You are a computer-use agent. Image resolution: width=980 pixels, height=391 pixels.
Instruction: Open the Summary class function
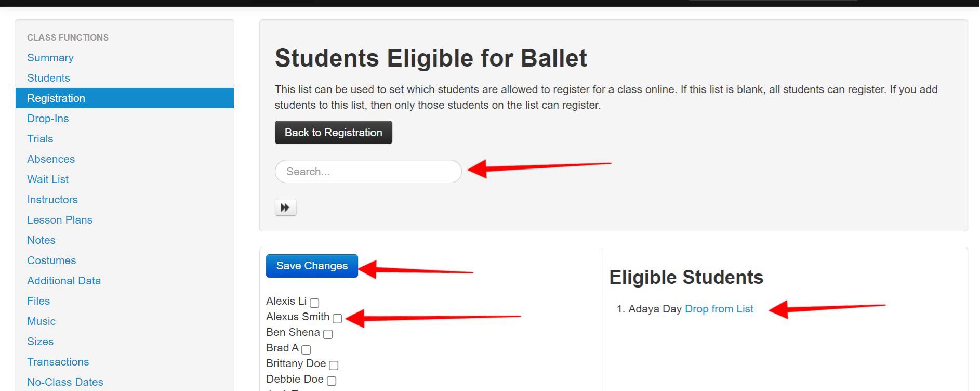coord(50,58)
